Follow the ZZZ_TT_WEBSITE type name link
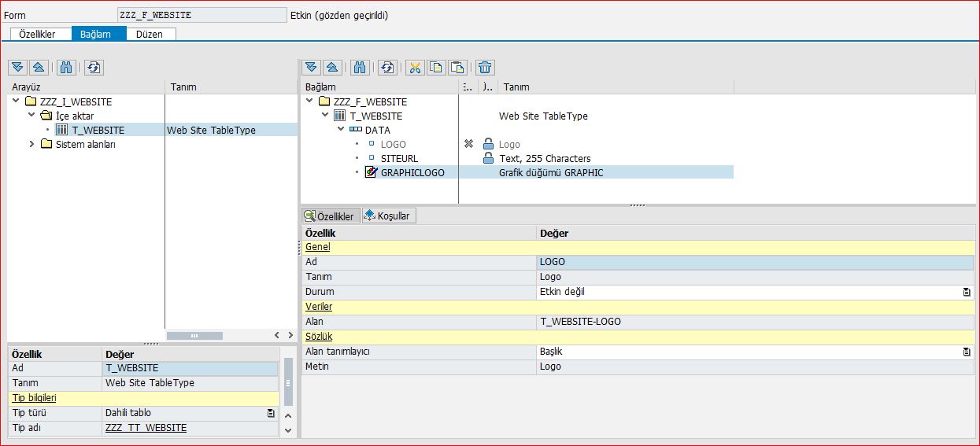This screenshot has width=980, height=446. pos(146,428)
